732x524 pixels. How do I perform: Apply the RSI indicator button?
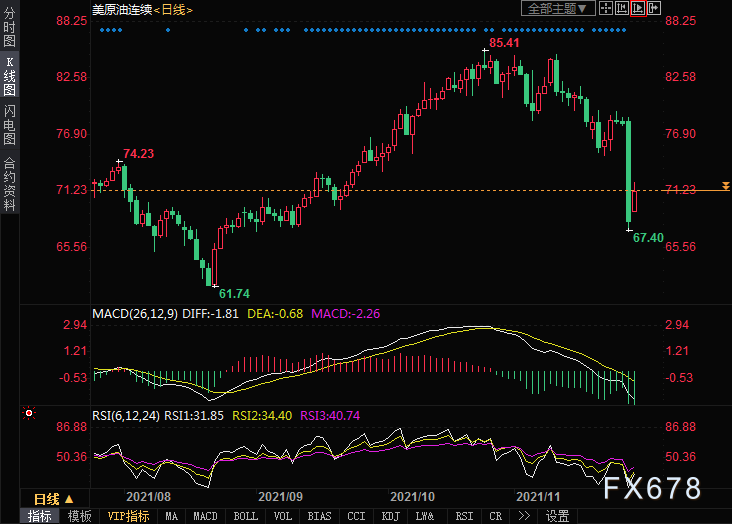click(464, 516)
